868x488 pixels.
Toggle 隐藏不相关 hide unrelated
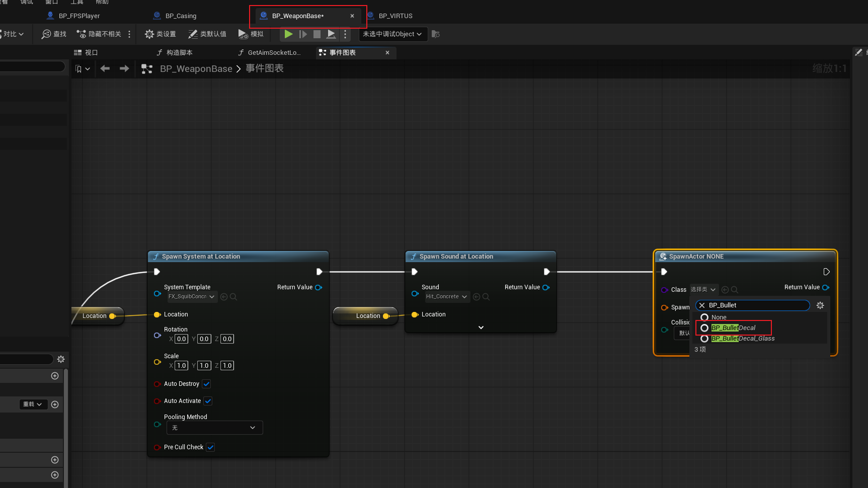pos(99,34)
